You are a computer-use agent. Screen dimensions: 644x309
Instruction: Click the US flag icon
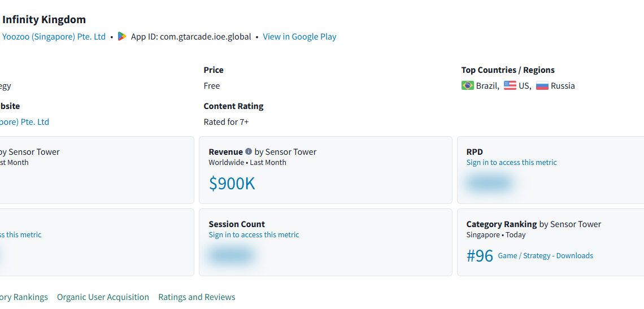tap(510, 86)
